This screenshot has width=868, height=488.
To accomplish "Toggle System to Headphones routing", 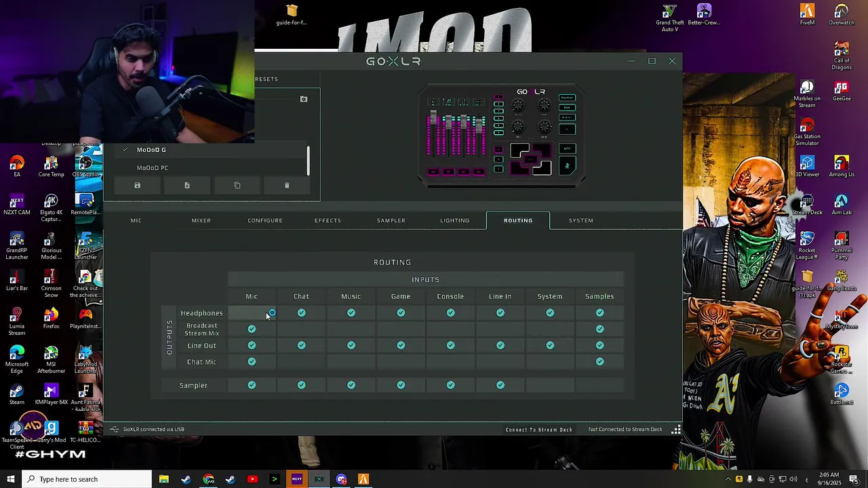I will click(550, 313).
